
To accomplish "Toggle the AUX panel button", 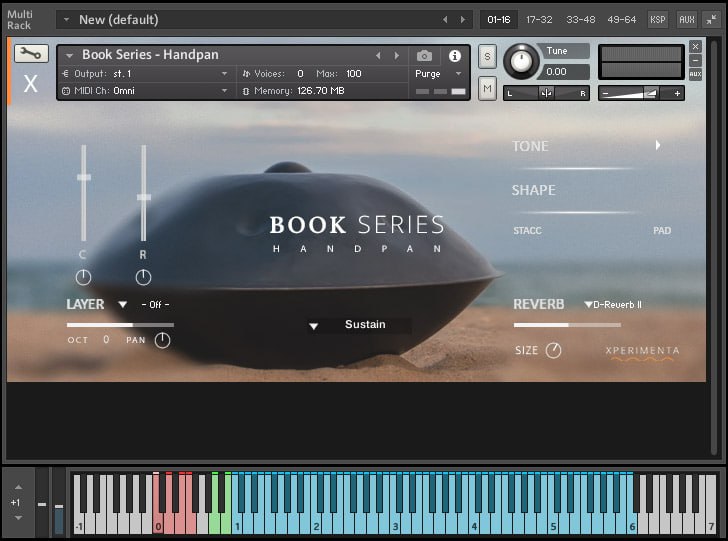I will pyautogui.click(x=687, y=20).
